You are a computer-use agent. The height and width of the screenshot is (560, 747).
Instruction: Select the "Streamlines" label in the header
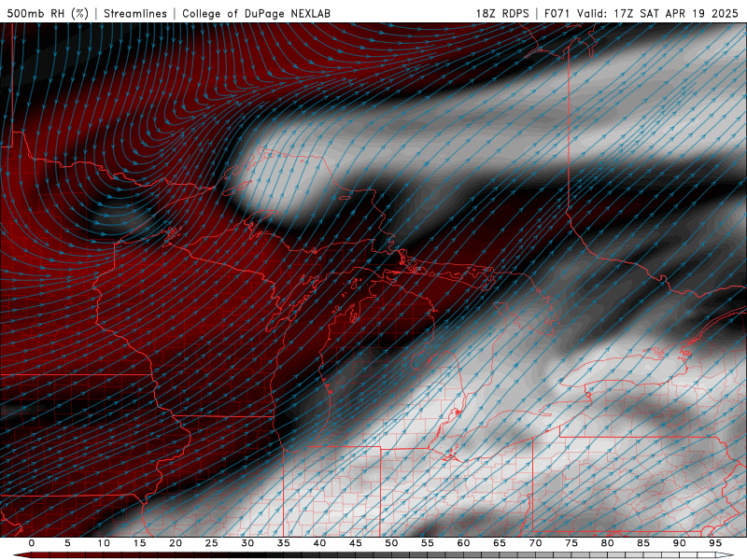point(135,13)
